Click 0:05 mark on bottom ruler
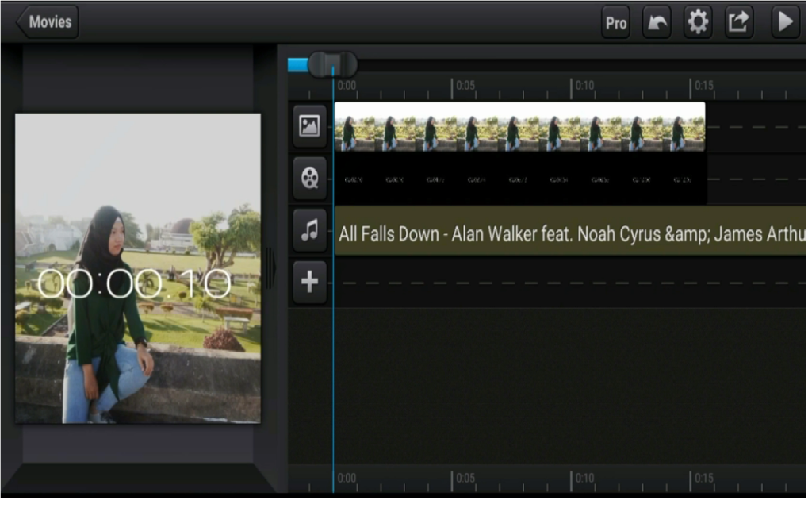This screenshot has width=812, height=508. tap(465, 478)
